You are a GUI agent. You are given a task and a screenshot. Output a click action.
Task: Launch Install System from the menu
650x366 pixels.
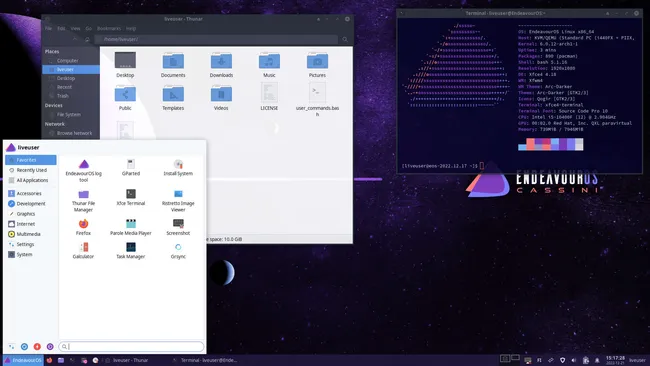coord(178,167)
